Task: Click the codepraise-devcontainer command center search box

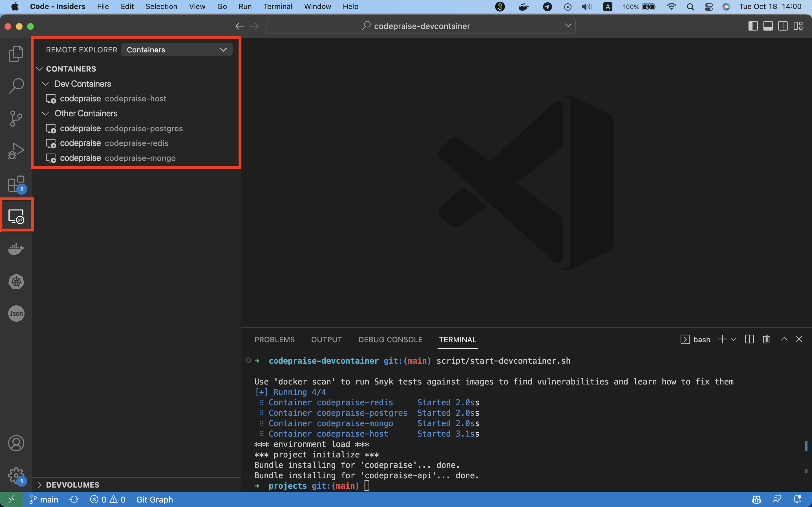Action: coord(420,26)
